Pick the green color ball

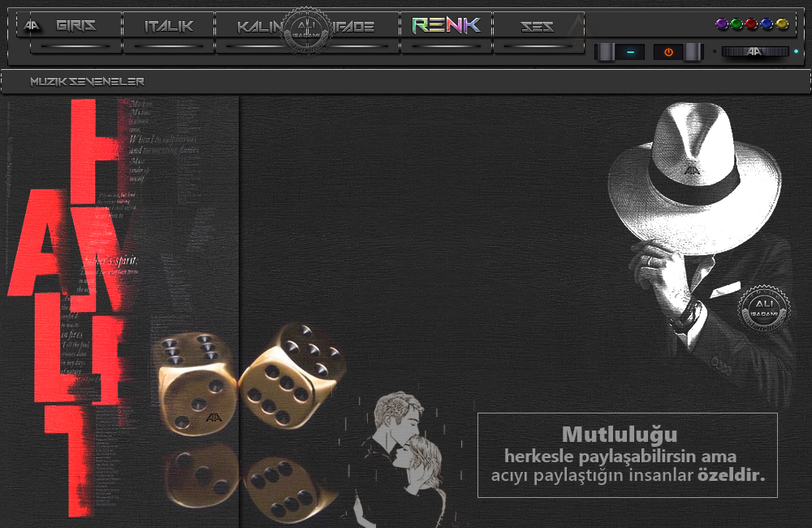[x=736, y=24]
